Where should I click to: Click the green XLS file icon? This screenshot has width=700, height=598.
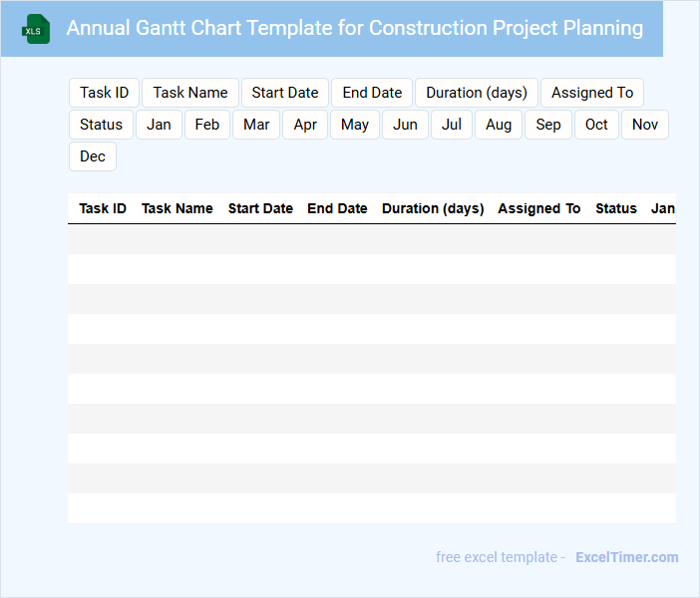[x=37, y=29]
